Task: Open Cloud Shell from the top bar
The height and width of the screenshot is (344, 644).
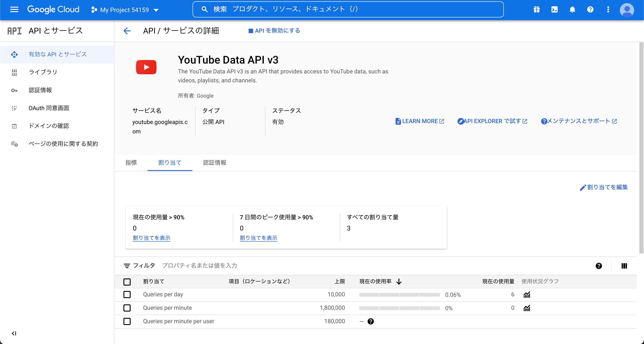Action: point(555,9)
